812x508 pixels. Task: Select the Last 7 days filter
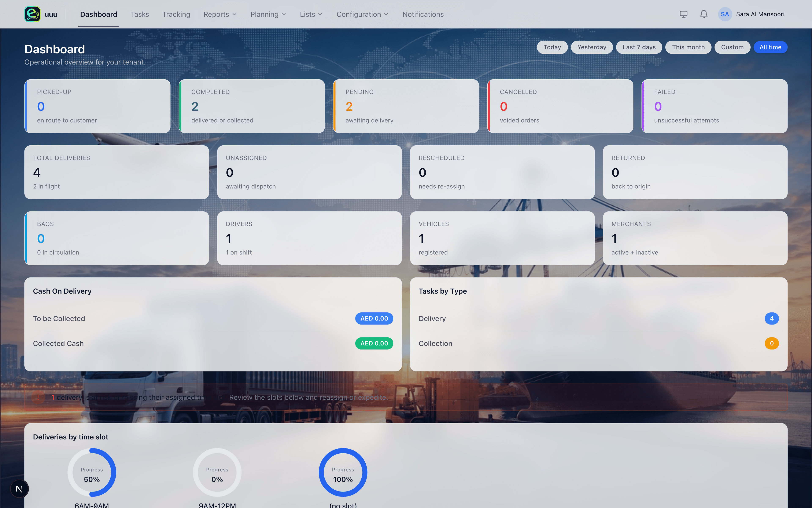click(639, 47)
